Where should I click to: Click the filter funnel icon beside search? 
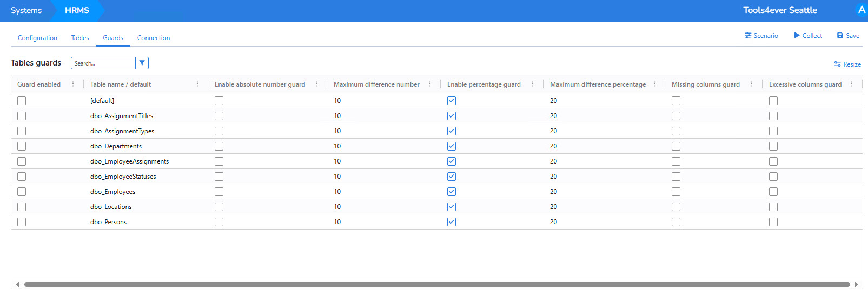(x=142, y=63)
